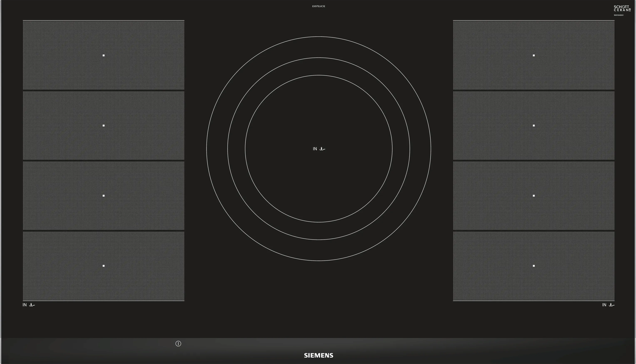The image size is (636, 364).
Task: Tap center dot of second right zone
Action: (534, 125)
